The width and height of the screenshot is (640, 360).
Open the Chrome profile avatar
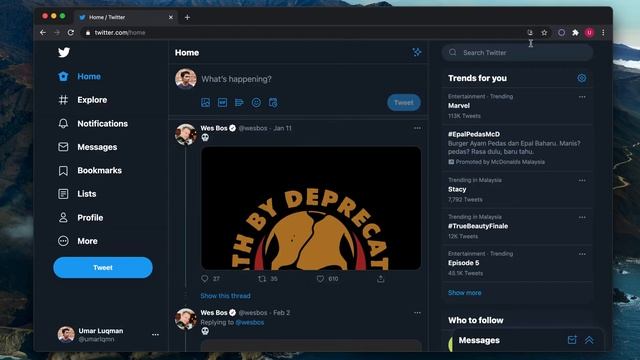pyautogui.click(x=589, y=33)
